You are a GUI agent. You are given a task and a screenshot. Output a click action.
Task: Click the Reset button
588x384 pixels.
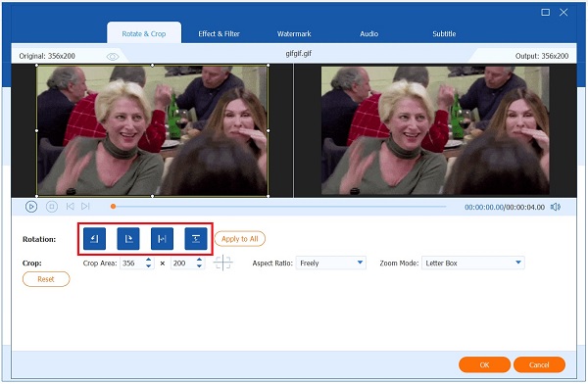pyautogui.click(x=46, y=279)
